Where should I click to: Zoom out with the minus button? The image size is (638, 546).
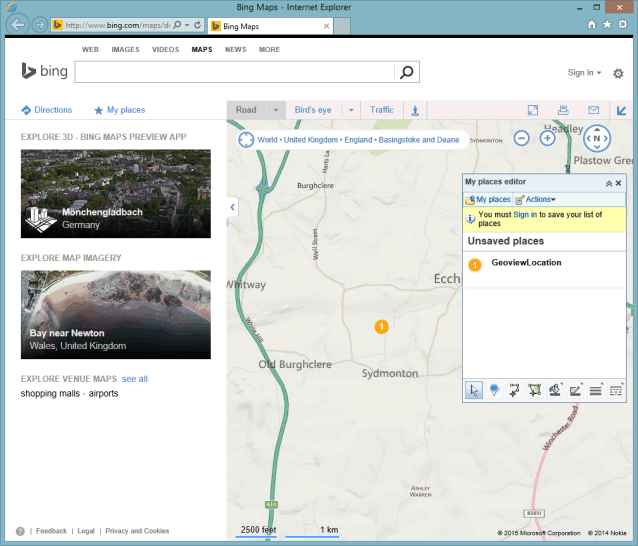521,138
